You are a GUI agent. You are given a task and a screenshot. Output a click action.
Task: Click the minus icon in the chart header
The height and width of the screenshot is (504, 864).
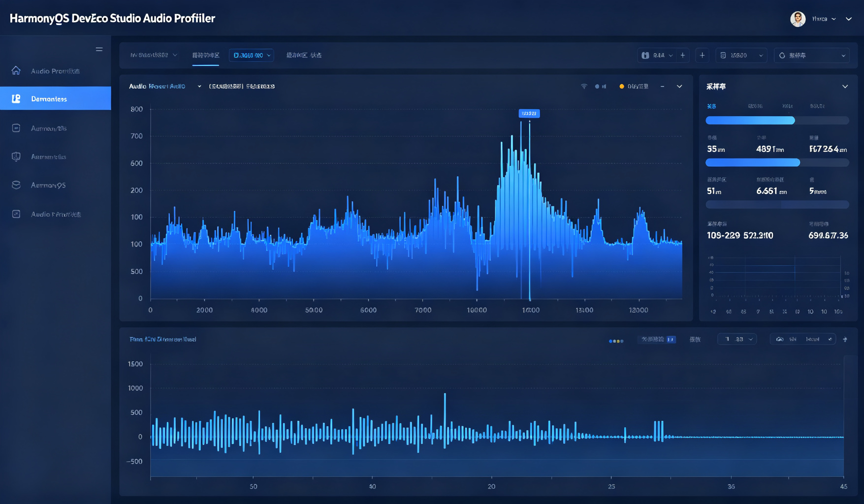coord(663,86)
